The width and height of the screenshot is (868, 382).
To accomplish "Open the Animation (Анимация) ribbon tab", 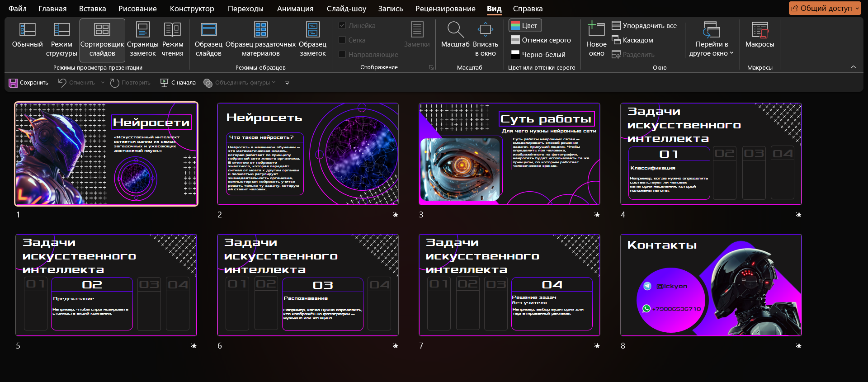I will pyautogui.click(x=295, y=9).
